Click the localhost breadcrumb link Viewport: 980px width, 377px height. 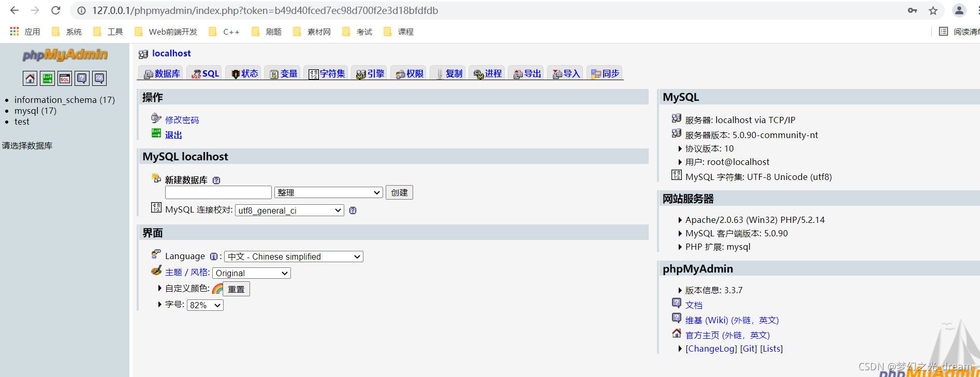point(171,53)
